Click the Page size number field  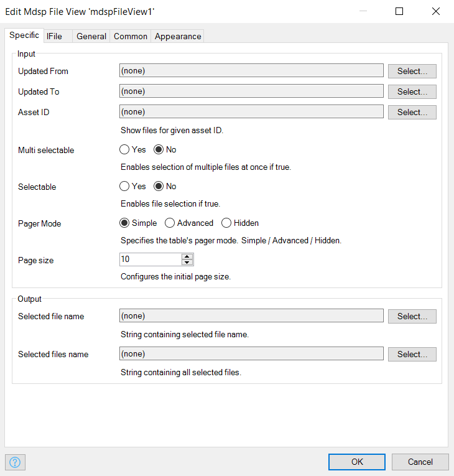pyautogui.click(x=151, y=259)
